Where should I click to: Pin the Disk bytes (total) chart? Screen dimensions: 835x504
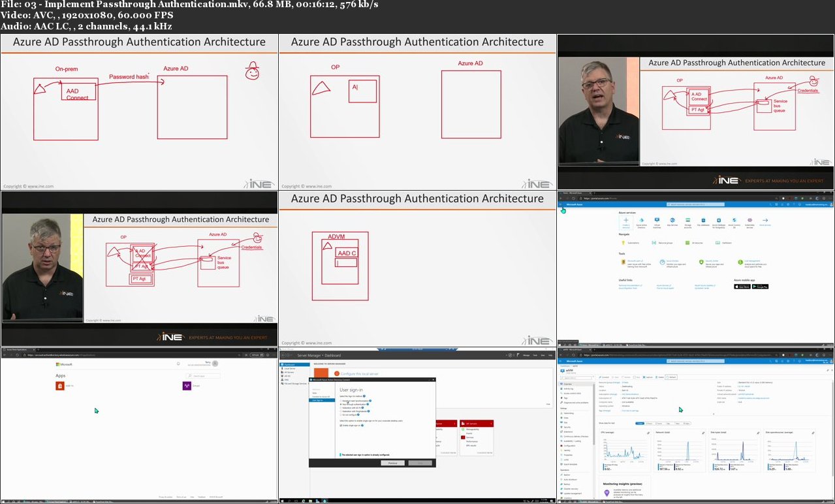click(758, 433)
